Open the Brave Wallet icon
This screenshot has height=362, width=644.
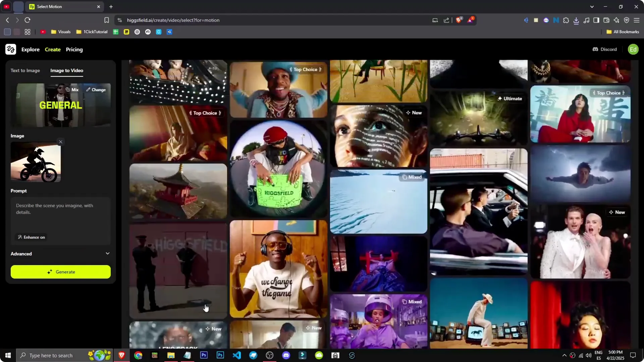click(606, 20)
